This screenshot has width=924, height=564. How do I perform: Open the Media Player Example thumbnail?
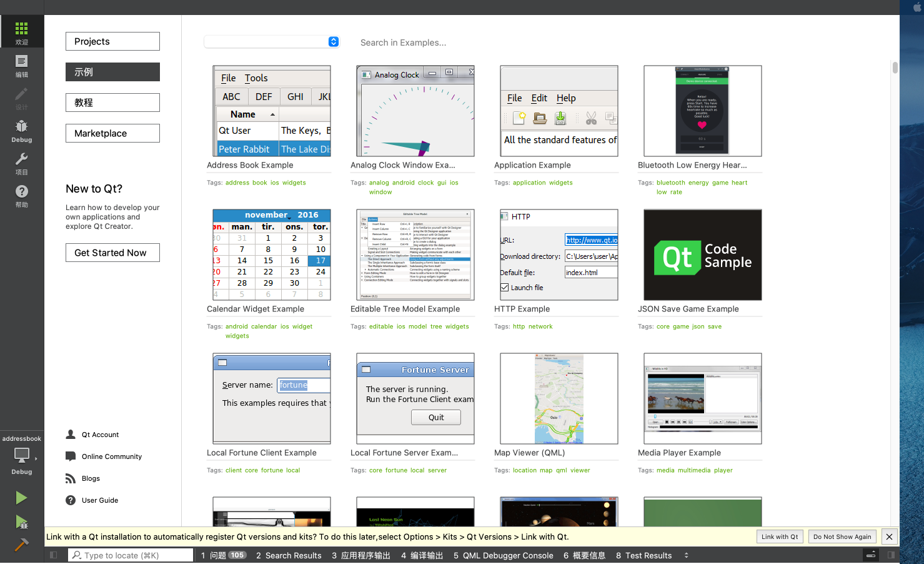[x=703, y=399]
